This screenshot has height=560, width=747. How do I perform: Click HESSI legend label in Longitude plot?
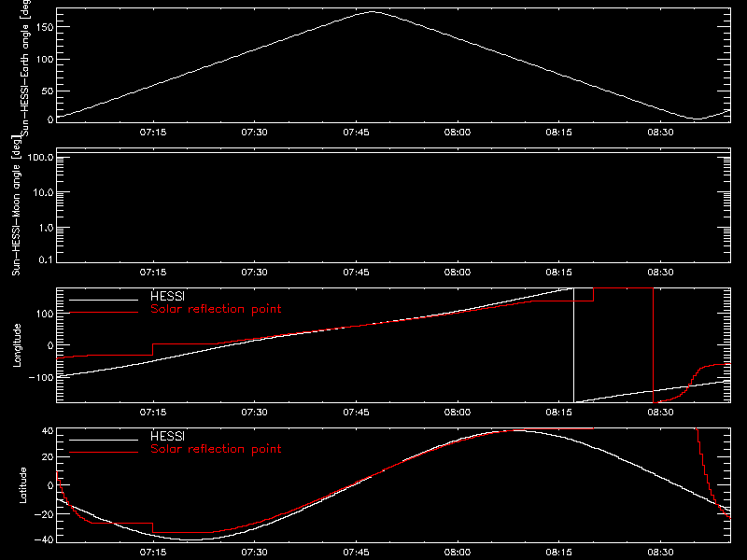click(x=167, y=296)
